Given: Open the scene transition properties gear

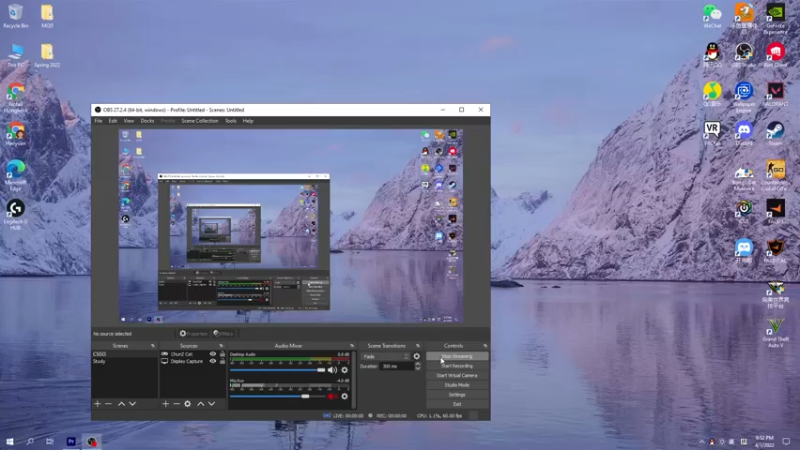Looking at the screenshot, I should 417,356.
